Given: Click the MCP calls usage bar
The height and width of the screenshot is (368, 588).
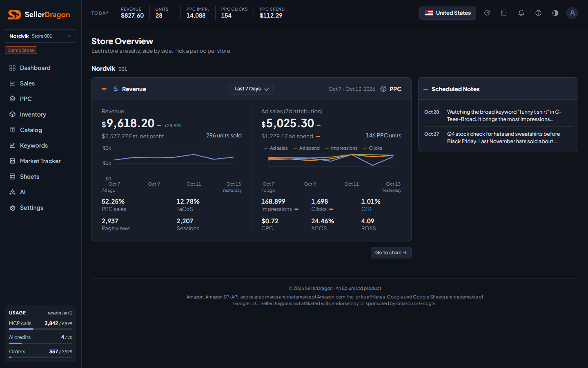Looking at the screenshot, I should coord(40,329).
